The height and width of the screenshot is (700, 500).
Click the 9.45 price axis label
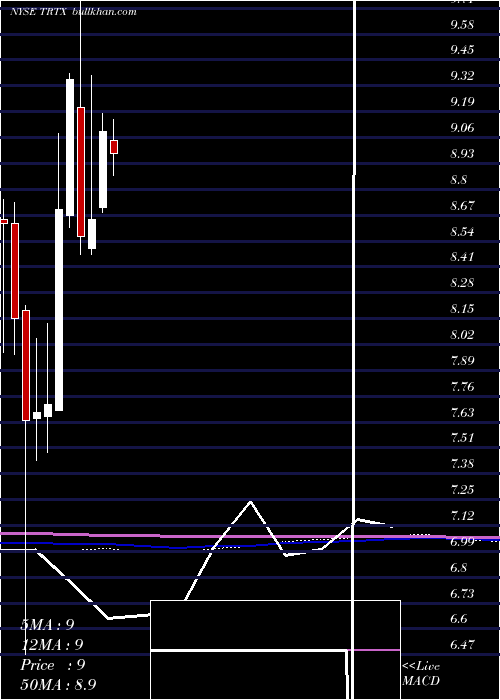point(462,50)
